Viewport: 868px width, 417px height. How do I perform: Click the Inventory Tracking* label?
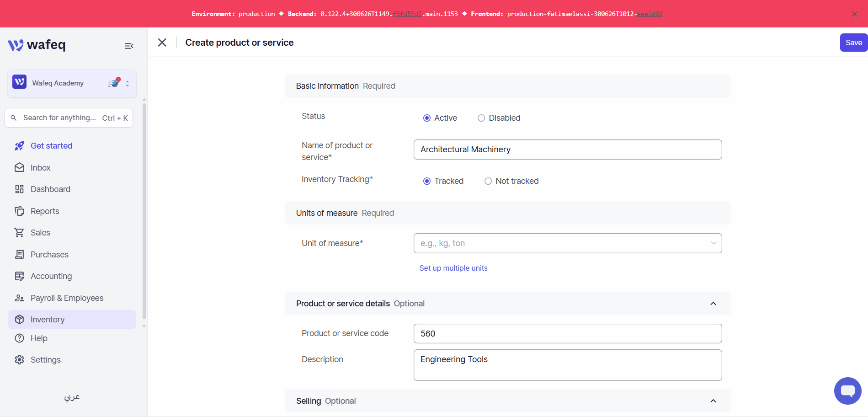point(337,179)
